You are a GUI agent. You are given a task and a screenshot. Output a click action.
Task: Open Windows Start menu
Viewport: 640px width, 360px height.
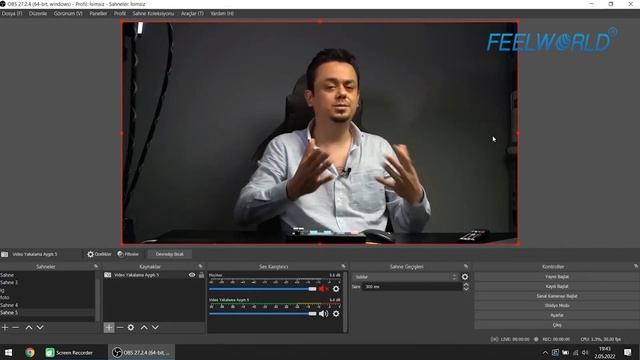8,352
